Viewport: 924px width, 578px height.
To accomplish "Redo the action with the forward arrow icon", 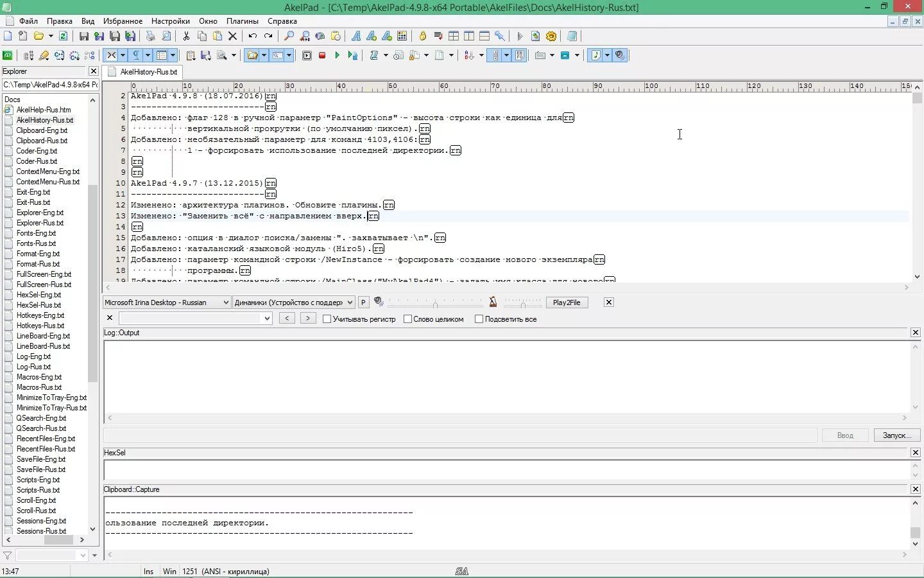I will point(268,36).
